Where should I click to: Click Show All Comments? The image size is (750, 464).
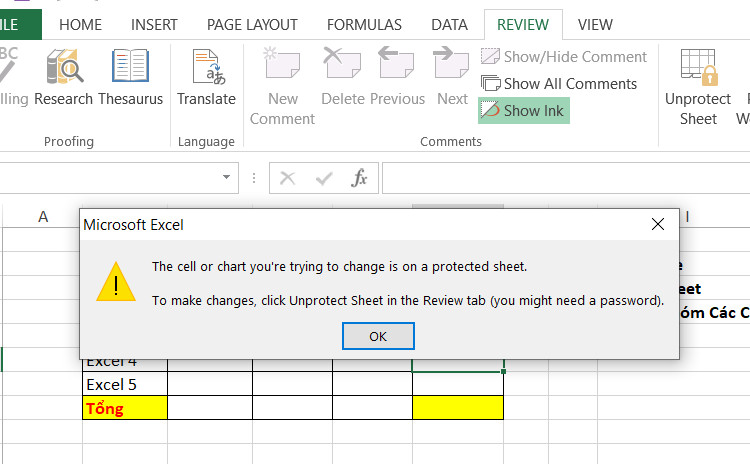pos(559,84)
